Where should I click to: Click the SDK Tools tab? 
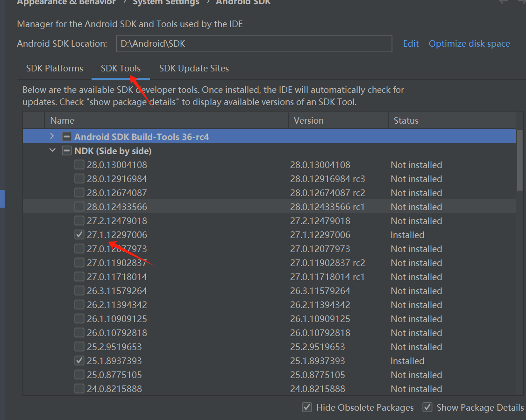[x=120, y=68]
